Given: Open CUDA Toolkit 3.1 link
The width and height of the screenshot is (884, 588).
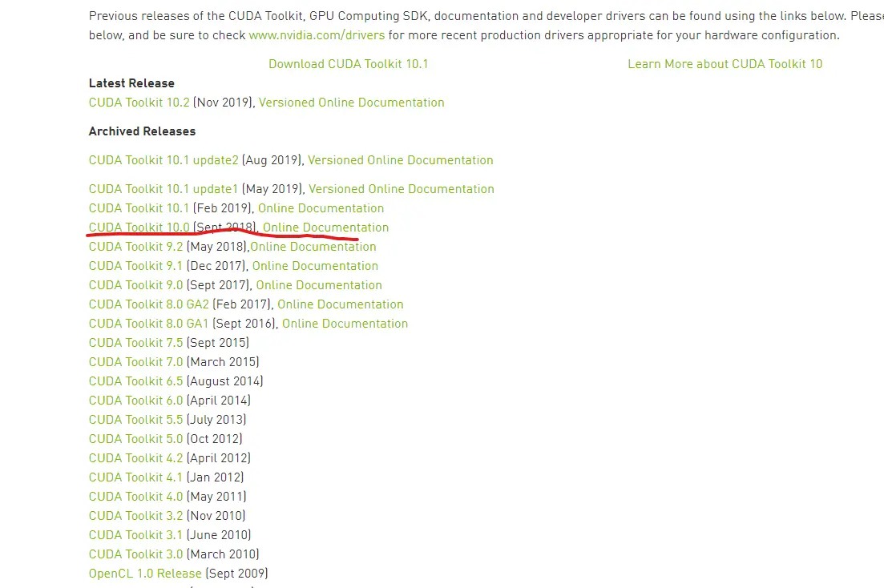Looking at the screenshot, I should coord(136,534).
